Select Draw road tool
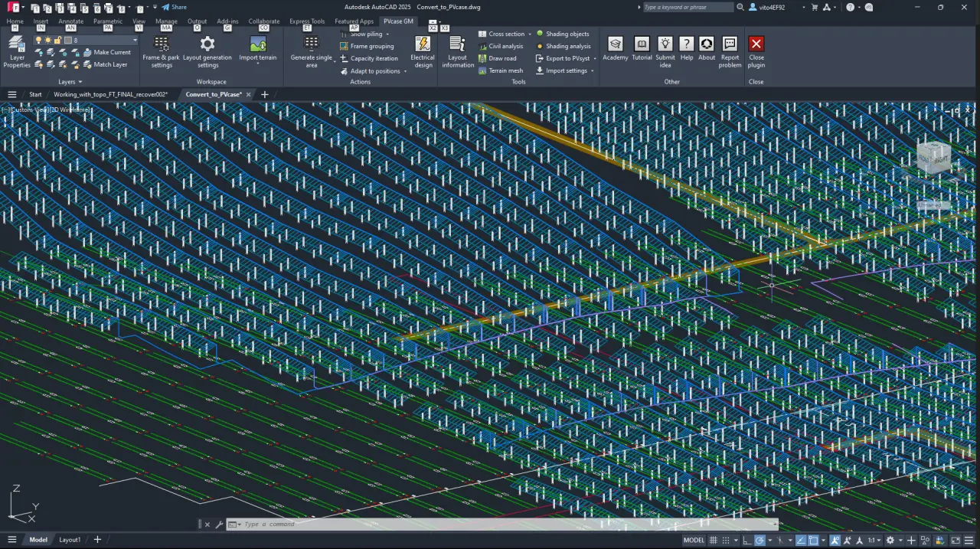 [498, 58]
